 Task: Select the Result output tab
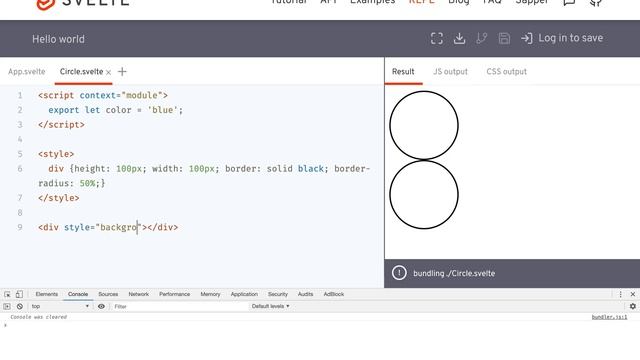coord(403,72)
